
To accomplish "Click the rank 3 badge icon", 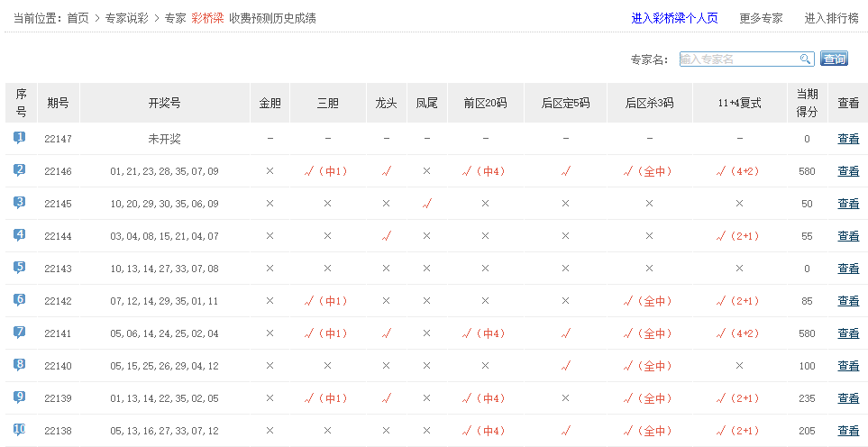I will (x=20, y=203).
